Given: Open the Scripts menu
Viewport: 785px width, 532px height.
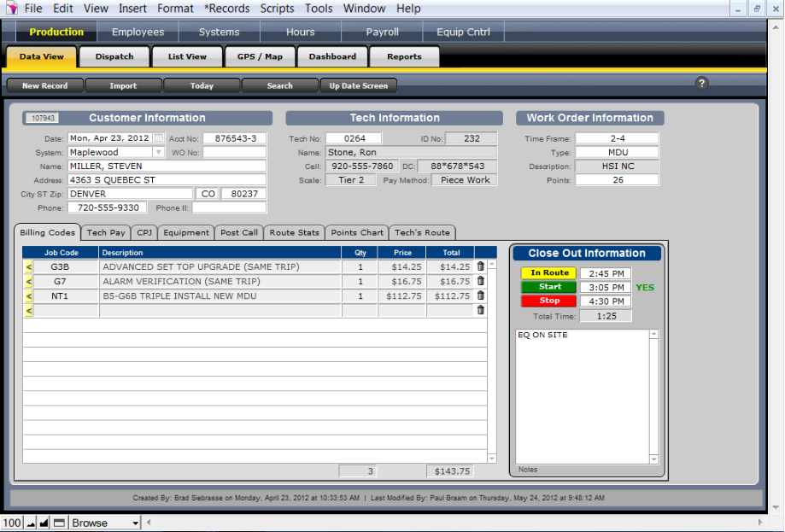Looking at the screenshot, I should (277, 9).
